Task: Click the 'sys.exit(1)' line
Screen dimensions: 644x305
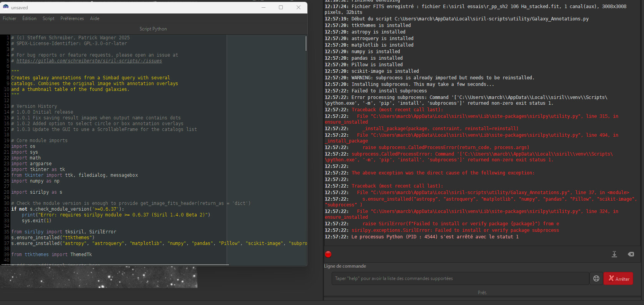Action: 37,221
